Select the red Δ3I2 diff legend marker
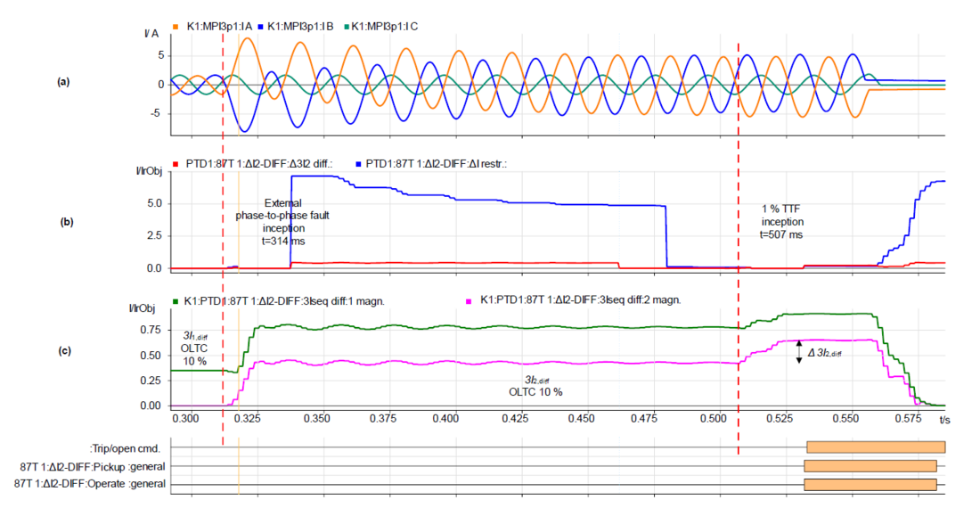980x508 pixels. pos(176,165)
